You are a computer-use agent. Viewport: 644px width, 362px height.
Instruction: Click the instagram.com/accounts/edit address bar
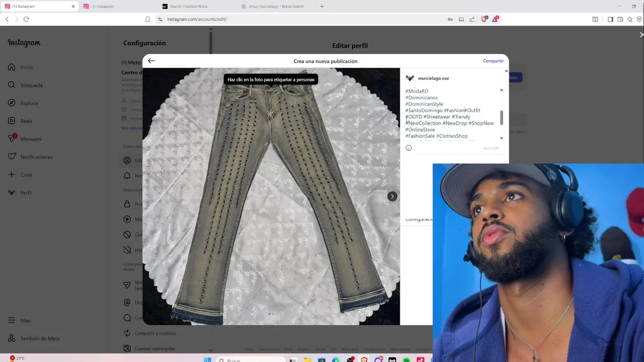point(302,19)
